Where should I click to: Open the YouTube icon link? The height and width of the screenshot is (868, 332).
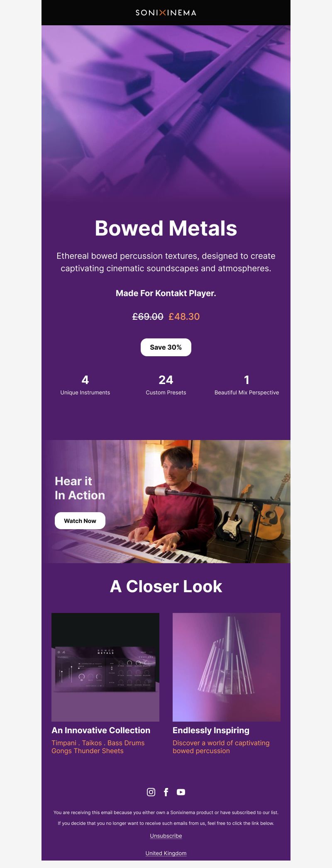click(181, 792)
